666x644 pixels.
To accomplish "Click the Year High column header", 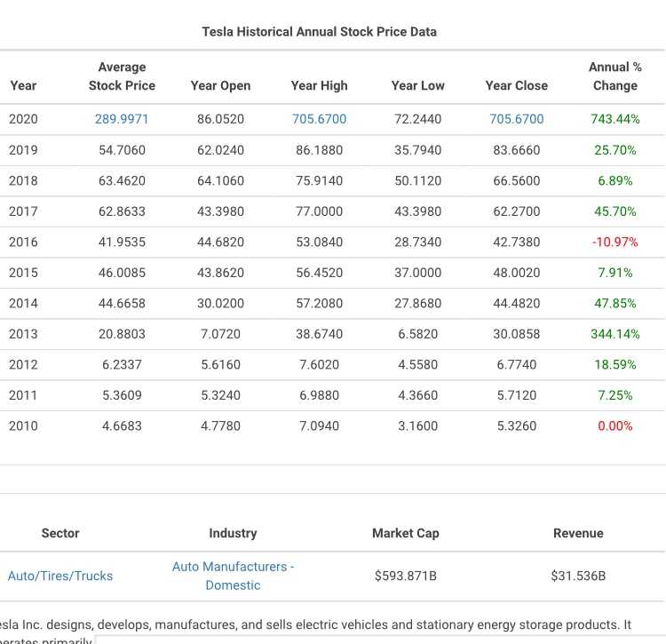I will 319,86.
